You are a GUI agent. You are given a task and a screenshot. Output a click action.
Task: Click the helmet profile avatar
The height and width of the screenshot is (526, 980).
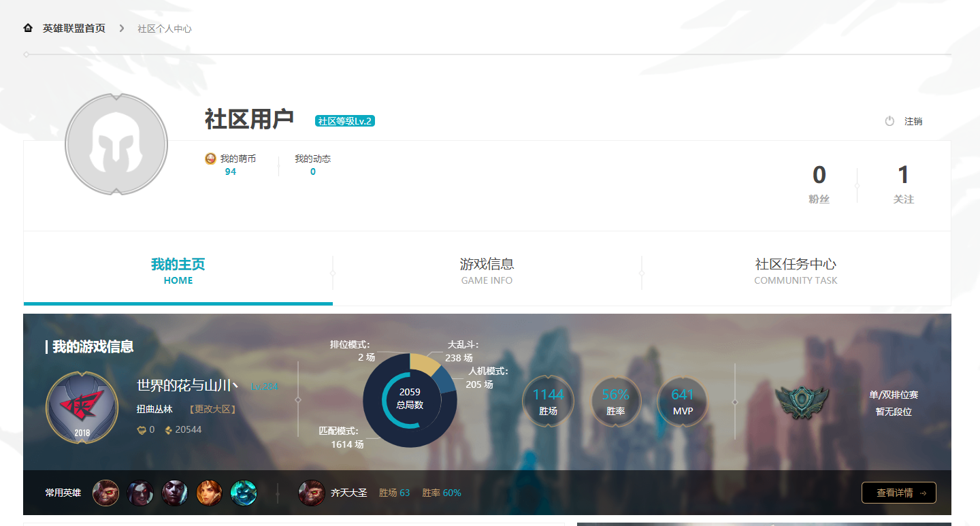pos(116,144)
